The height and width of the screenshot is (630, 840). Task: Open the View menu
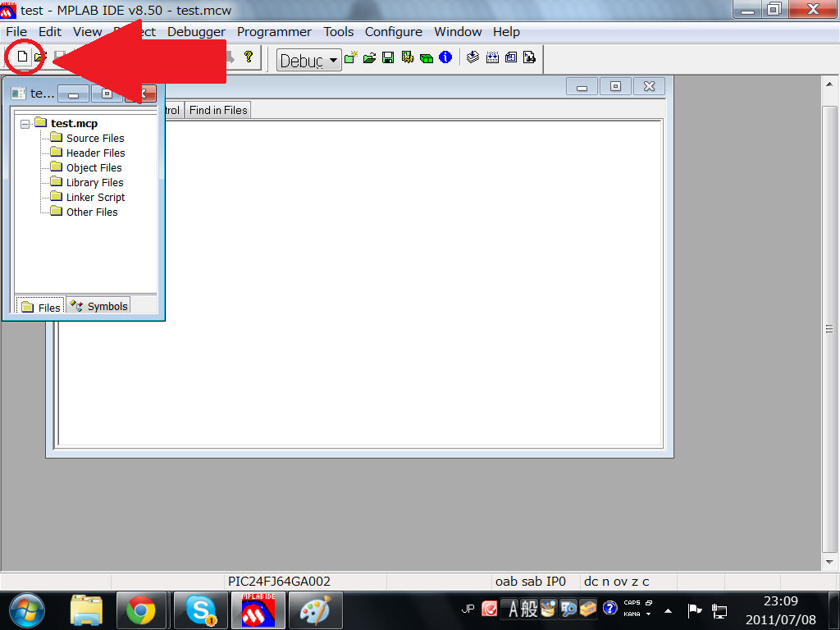pos(87,32)
